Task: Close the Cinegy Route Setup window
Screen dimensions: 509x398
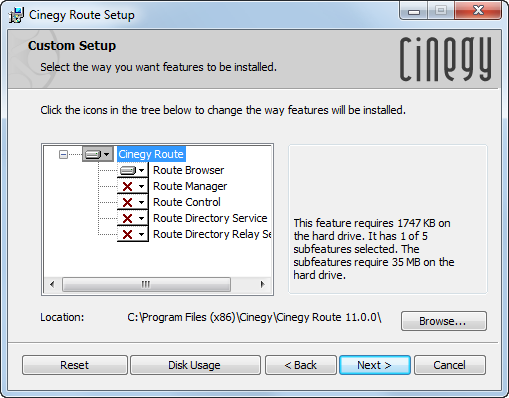Action: point(478,11)
